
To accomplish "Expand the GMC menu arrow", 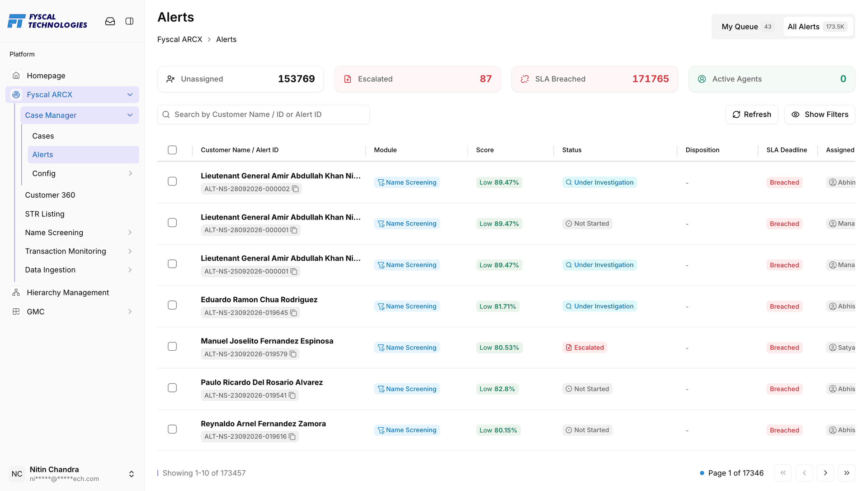I will coord(130,312).
